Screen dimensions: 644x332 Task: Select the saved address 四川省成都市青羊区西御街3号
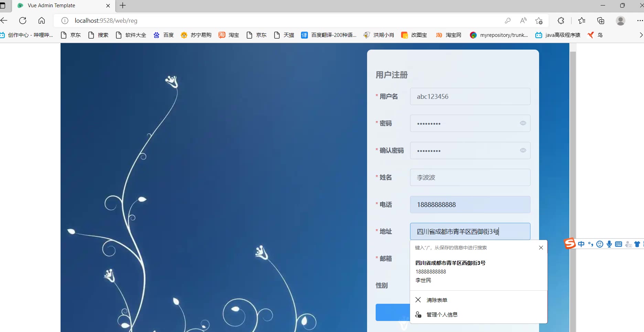tap(479, 271)
